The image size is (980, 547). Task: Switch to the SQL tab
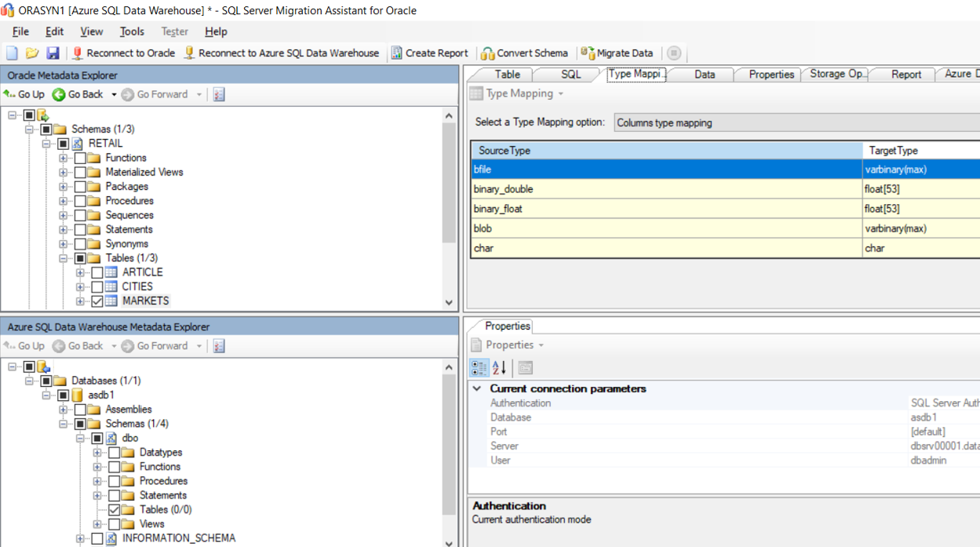click(x=570, y=75)
